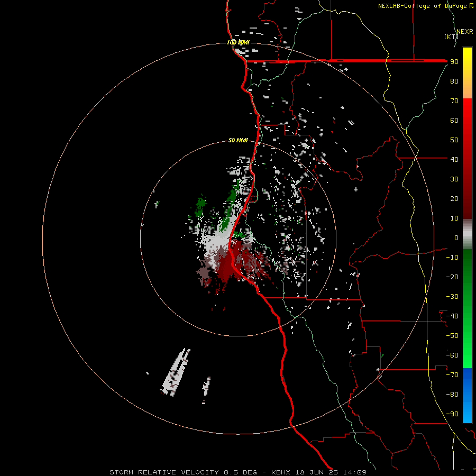Click the 50 value on velocity scale
Image resolution: width=476 pixels, height=476 pixels.
[x=454, y=140]
